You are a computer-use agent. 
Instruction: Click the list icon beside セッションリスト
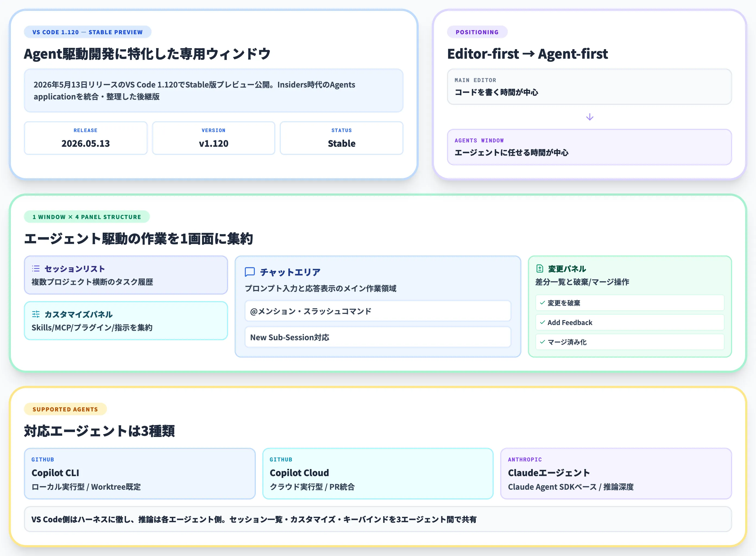tap(36, 268)
